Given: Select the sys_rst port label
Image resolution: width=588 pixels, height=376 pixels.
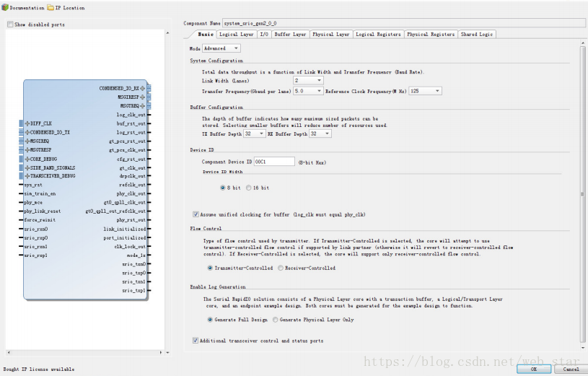Looking at the screenshot, I should click(x=33, y=185).
